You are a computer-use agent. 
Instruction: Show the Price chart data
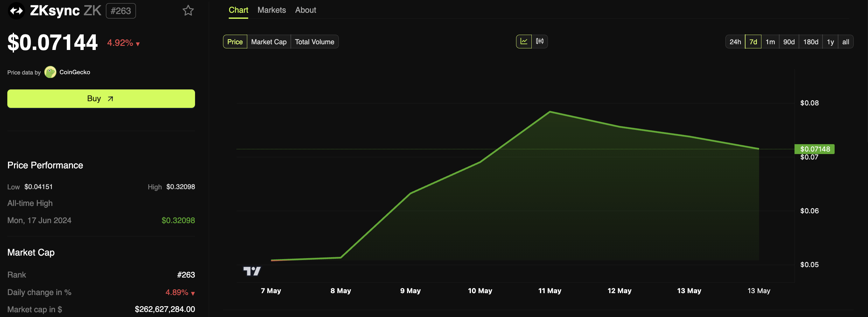(235, 42)
